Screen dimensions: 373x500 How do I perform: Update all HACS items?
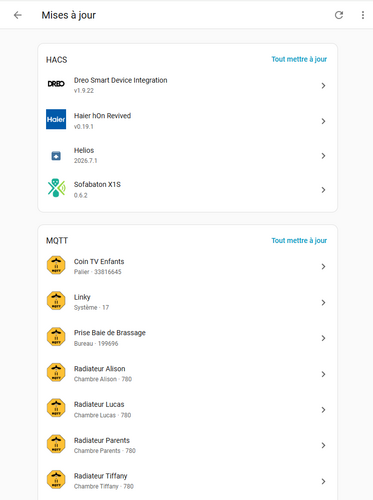tap(299, 59)
